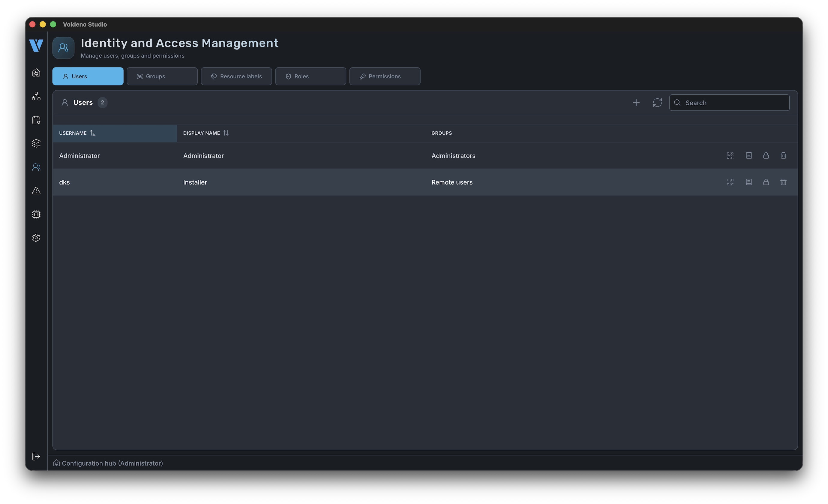Open the alerts warning sidebar icon

tap(36, 191)
